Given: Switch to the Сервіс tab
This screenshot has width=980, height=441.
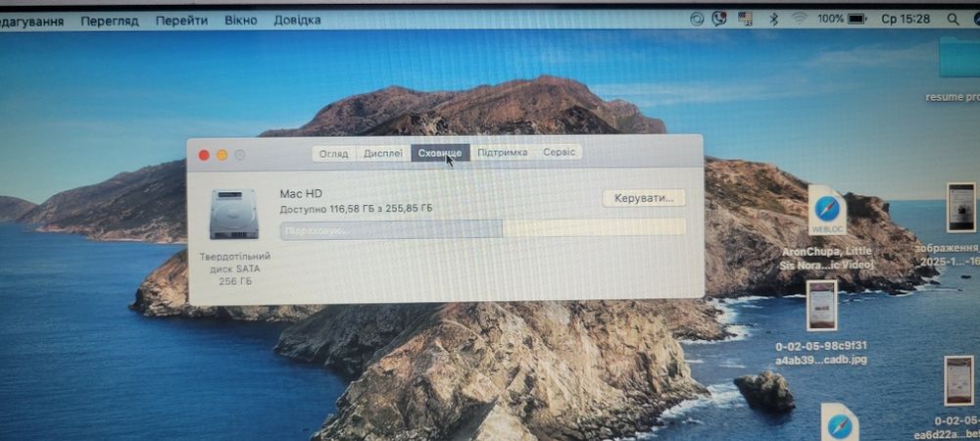Looking at the screenshot, I should pyautogui.click(x=559, y=153).
